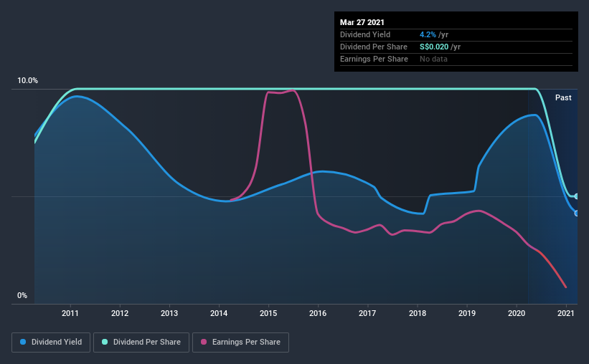Click the 2019 x-axis label
Screen dimensions: 589x364
[467, 313]
